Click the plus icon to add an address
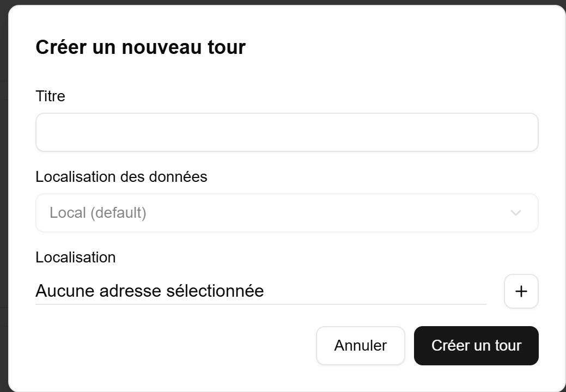566x392 pixels. [521, 291]
